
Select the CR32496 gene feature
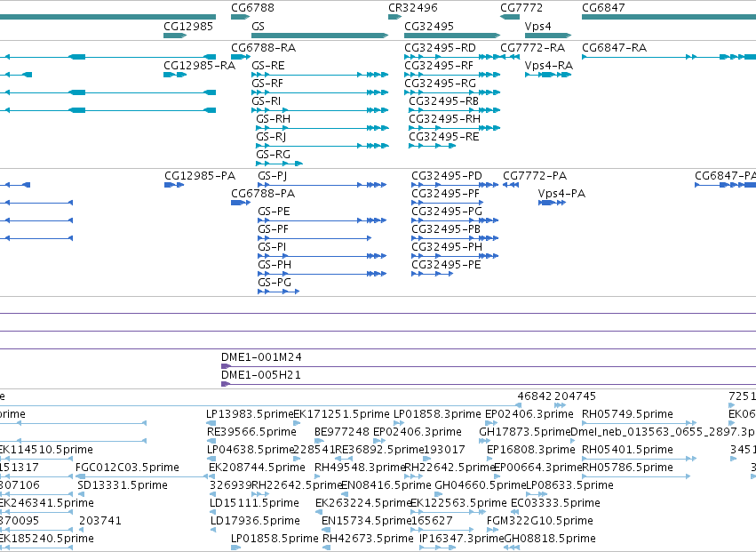click(394, 17)
